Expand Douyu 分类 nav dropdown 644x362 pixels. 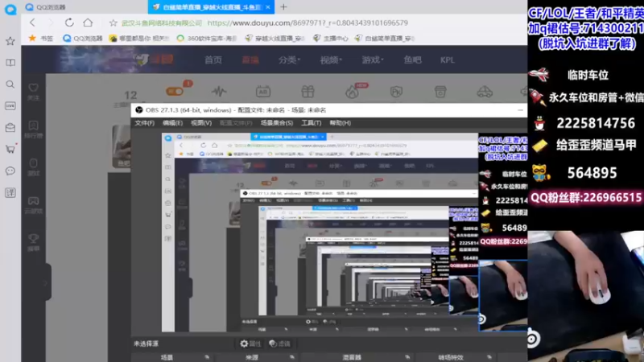tap(289, 60)
